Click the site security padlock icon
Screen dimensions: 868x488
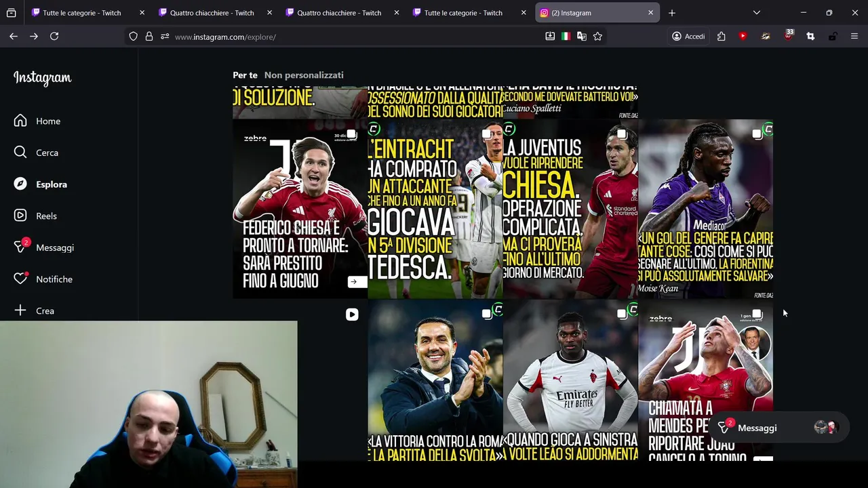[149, 37]
